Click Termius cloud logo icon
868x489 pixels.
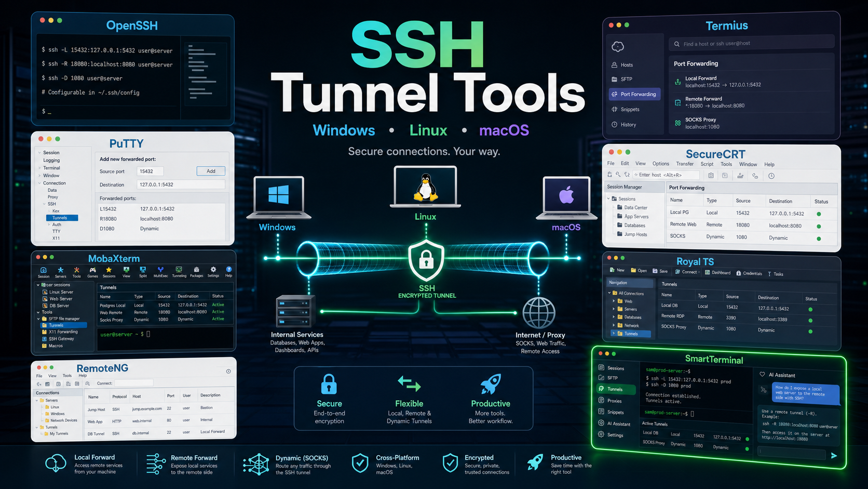pyautogui.click(x=618, y=47)
